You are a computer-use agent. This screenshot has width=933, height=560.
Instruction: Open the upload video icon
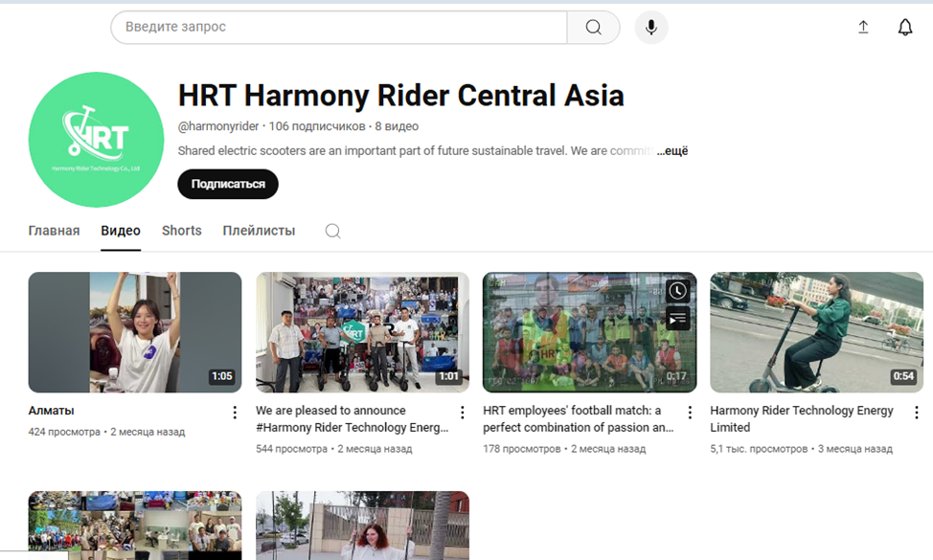(863, 27)
